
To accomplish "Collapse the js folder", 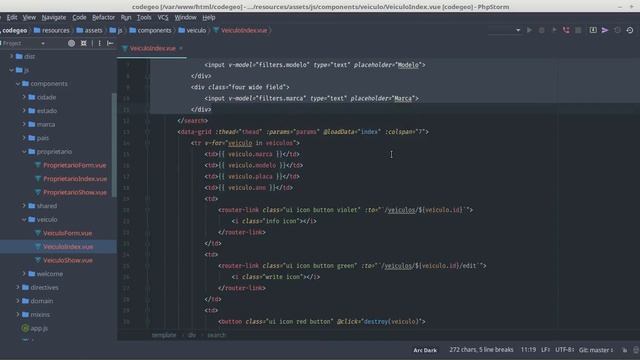I will click(x=11, y=70).
